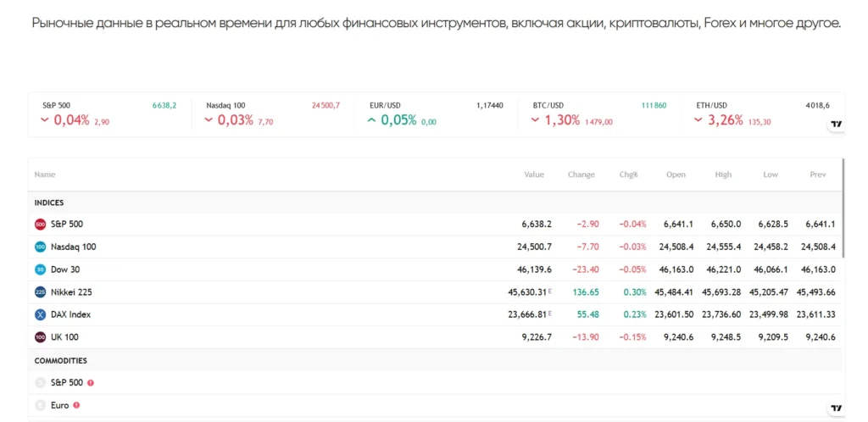Click the INDICES section heading
This screenshot has width=868, height=422.
(x=49, y=203)
